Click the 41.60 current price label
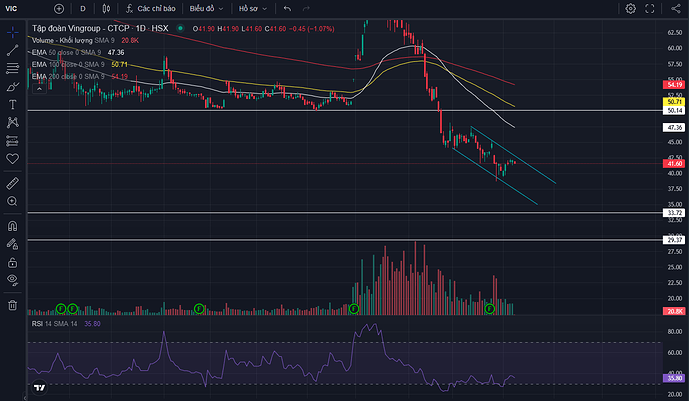Viewport: 689px width, 401px height. 674,163
